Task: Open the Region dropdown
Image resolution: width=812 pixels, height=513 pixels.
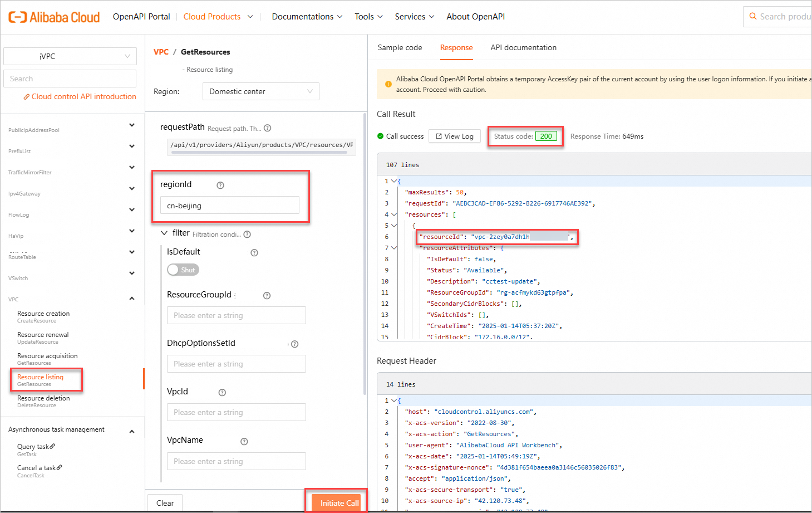Action: click(x=260, y=91)
